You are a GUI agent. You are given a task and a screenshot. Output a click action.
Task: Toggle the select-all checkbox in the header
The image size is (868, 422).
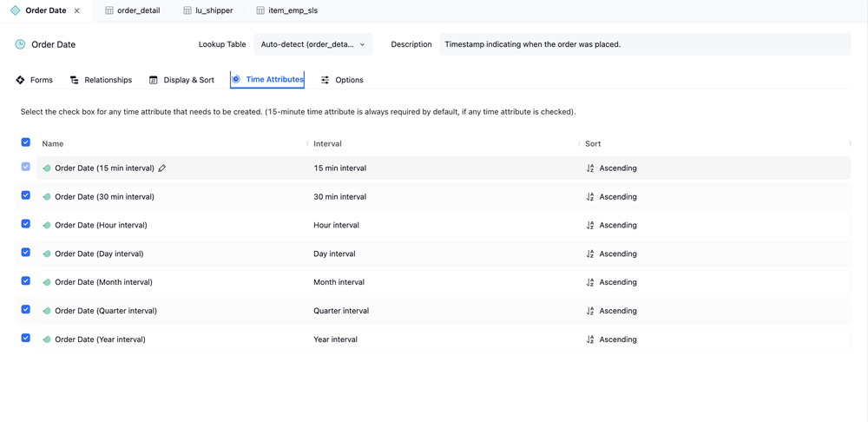tap(26, 142)
